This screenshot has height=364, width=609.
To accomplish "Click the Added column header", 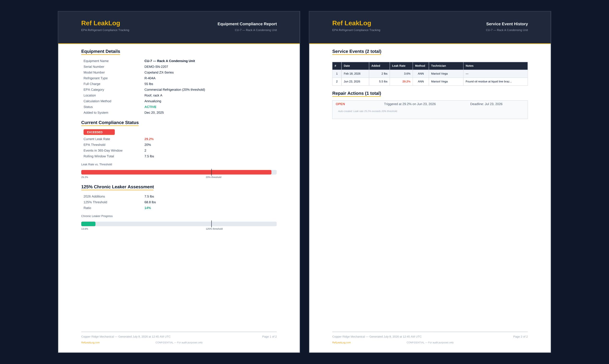I will coord(379,66).
